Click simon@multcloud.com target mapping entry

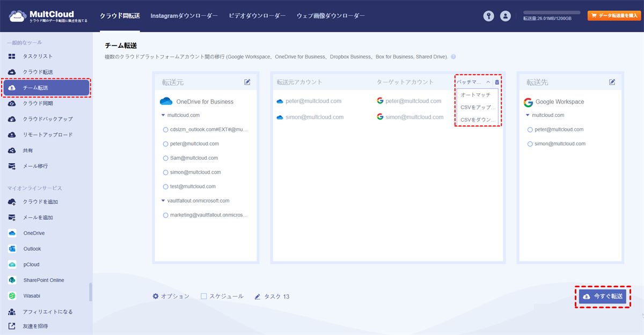(x=409, y=117)
